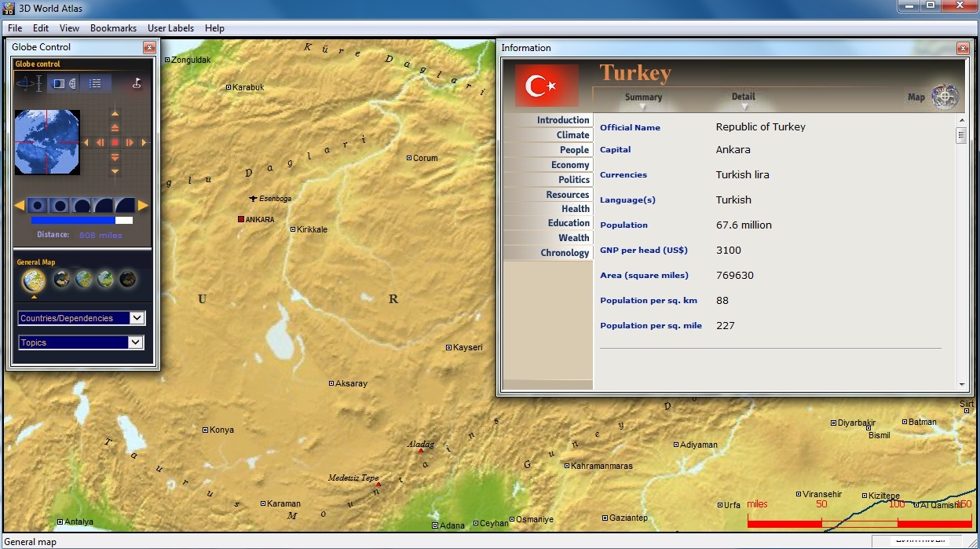This screenshot has height=549, width=980.
Task: Go to the Chronology section
Action: 564,253
